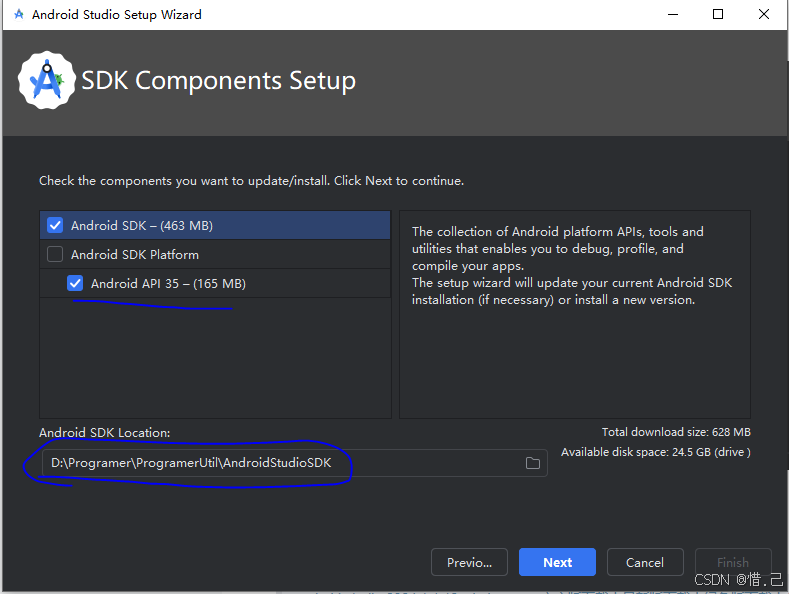Select the Android SDK – (463 MB) row

(x=215, y=225)
